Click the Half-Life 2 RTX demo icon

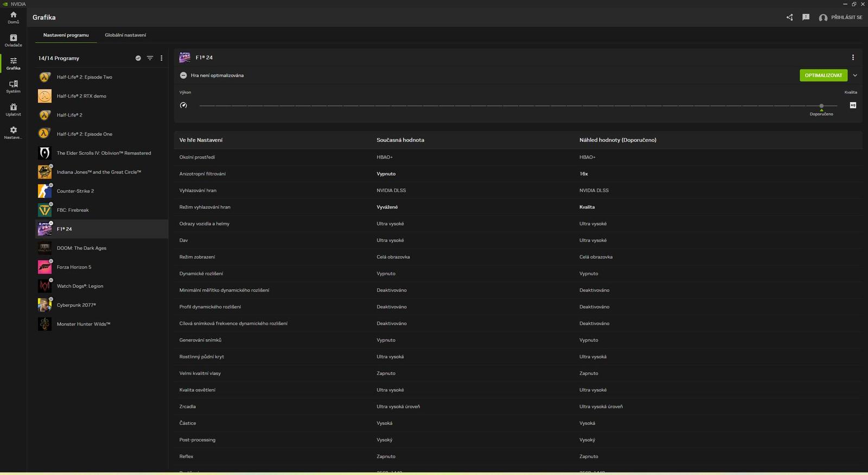(44, 96)
